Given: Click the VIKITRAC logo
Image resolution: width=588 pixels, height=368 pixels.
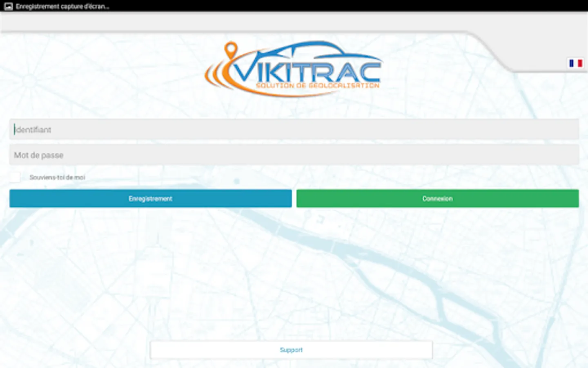Looking at the screenshot, I should pyautogui.click(x=294, y=69).
